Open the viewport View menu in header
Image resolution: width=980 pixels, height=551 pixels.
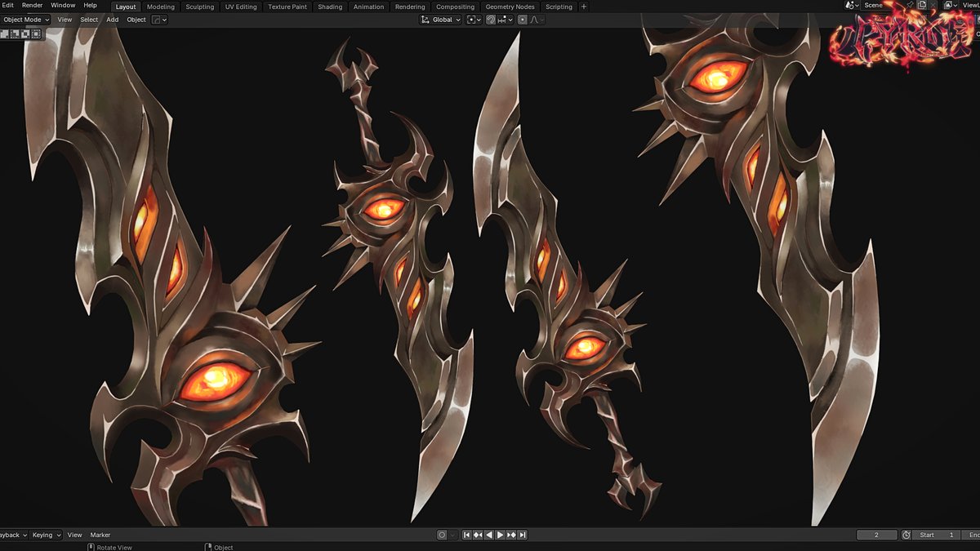[x=65, y=20]
